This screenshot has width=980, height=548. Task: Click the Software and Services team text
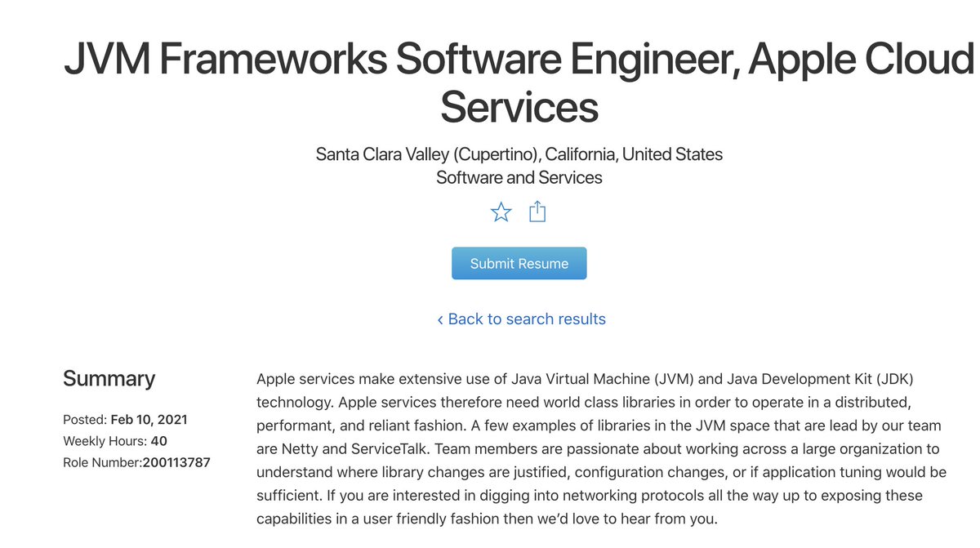[519, 177]
